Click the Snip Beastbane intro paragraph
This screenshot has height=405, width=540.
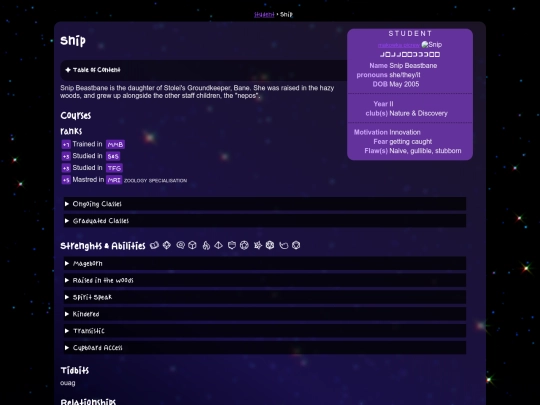coord(197,92)
